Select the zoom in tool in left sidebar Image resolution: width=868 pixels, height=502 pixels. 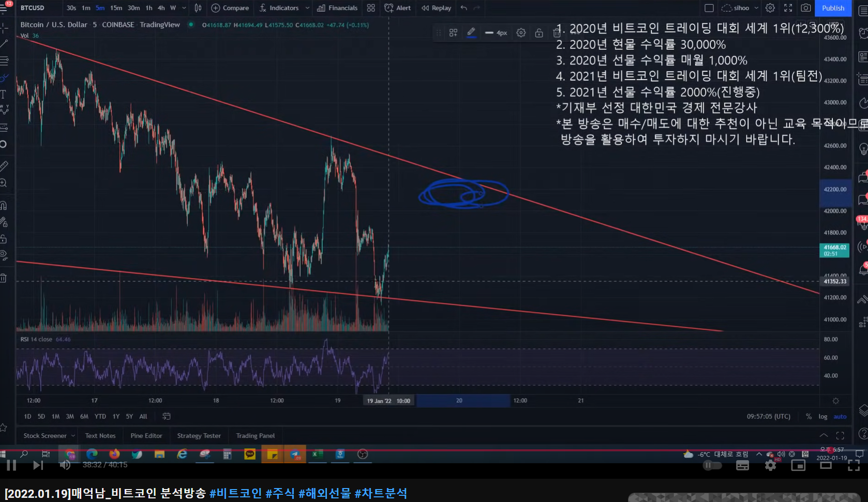click(x=4, y=183)
